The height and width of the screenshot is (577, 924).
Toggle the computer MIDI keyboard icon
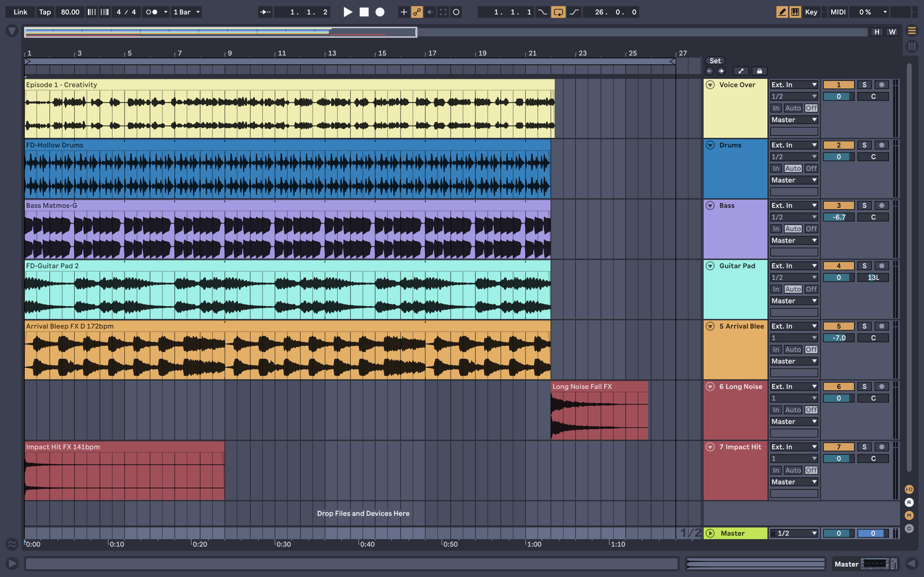pos(795,12)
